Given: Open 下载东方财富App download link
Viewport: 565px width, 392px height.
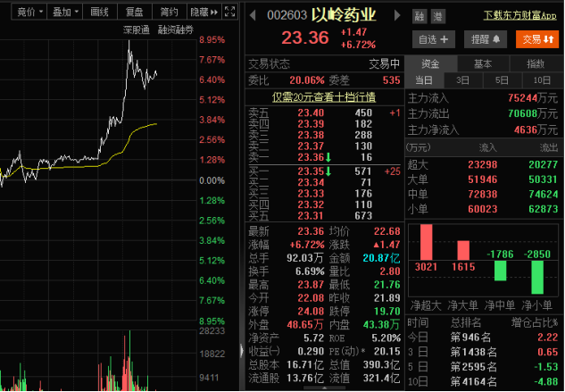Looking at the screenshot, I should (520, 15).
